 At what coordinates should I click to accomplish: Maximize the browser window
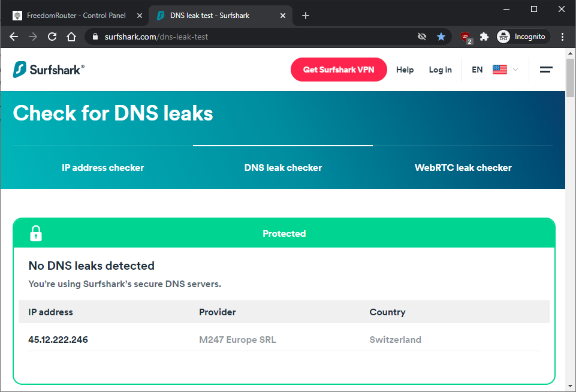(x=534, y=9)
